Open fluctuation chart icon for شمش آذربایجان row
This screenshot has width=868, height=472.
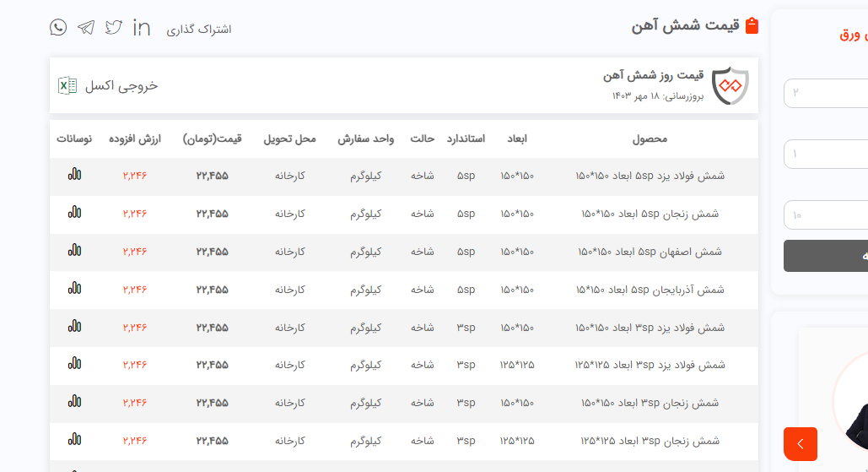click(75, 289)
